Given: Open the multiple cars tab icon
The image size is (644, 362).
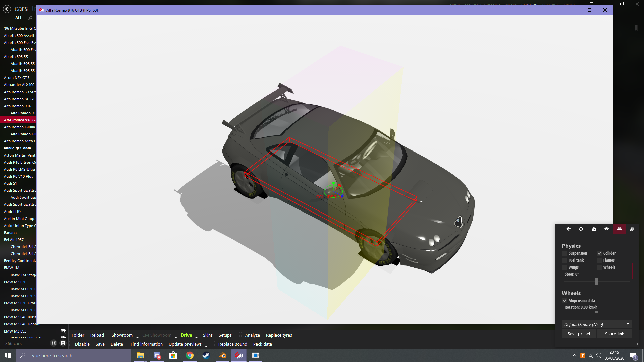Looking at the screenshot, I should pos(632,229).
